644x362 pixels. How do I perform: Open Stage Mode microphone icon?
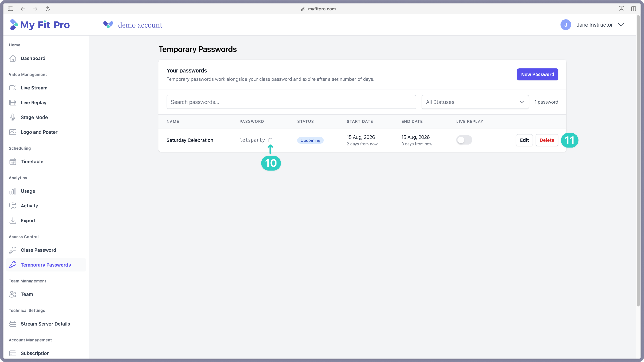(13, 117)
